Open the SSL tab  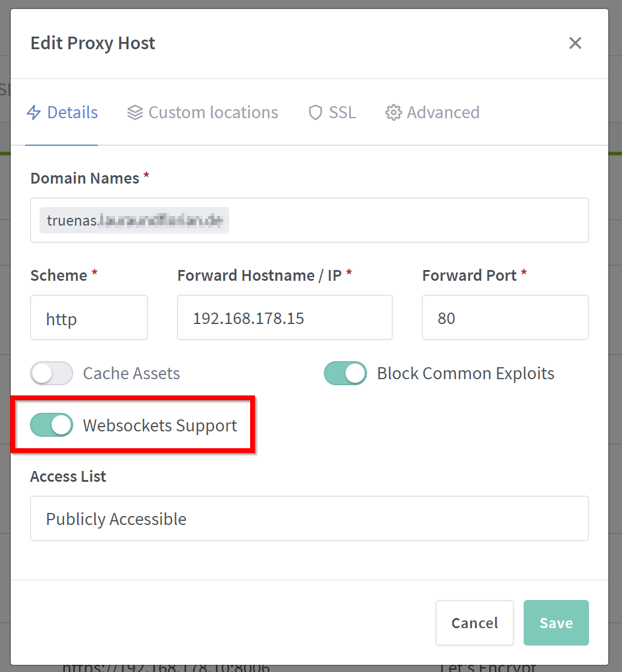pos(332,113)
